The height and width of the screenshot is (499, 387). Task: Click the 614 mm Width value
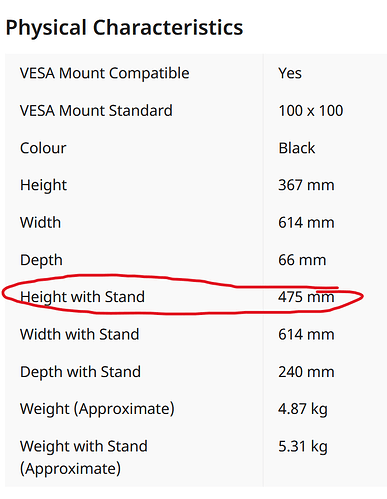306,223
